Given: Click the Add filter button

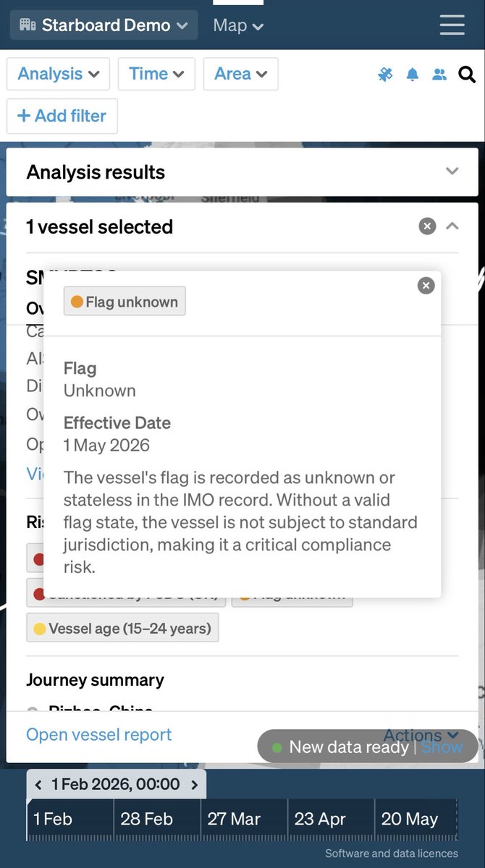Looking at the screenshot, I should 62,116.
